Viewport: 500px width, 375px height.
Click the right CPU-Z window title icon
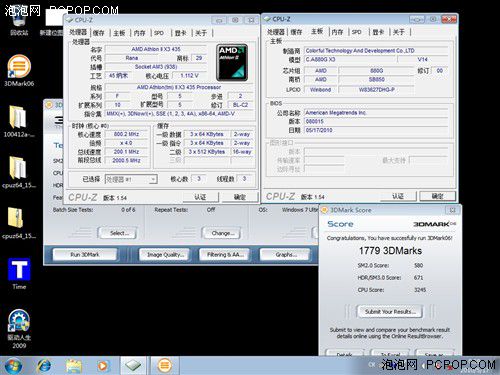click(267, 19)
